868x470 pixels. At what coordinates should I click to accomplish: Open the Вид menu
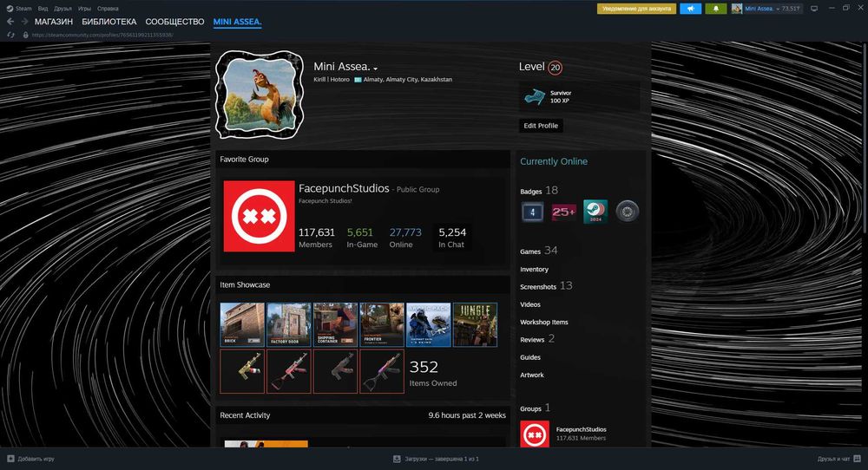click(43, 9)
